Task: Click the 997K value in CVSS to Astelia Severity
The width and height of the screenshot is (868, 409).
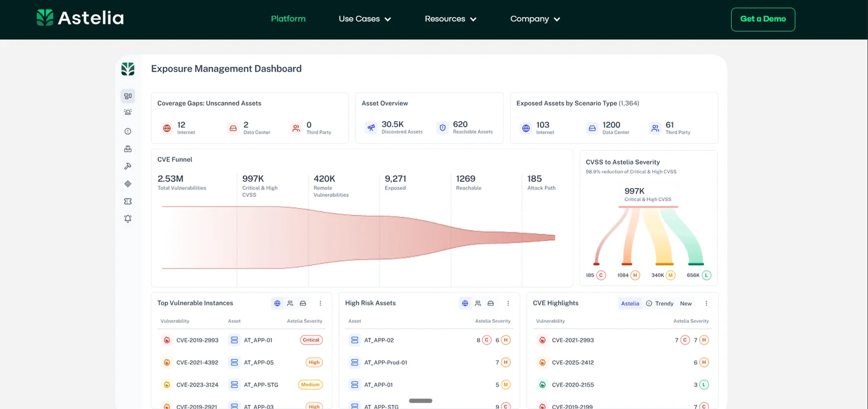Action: click(x=635, y=192)
